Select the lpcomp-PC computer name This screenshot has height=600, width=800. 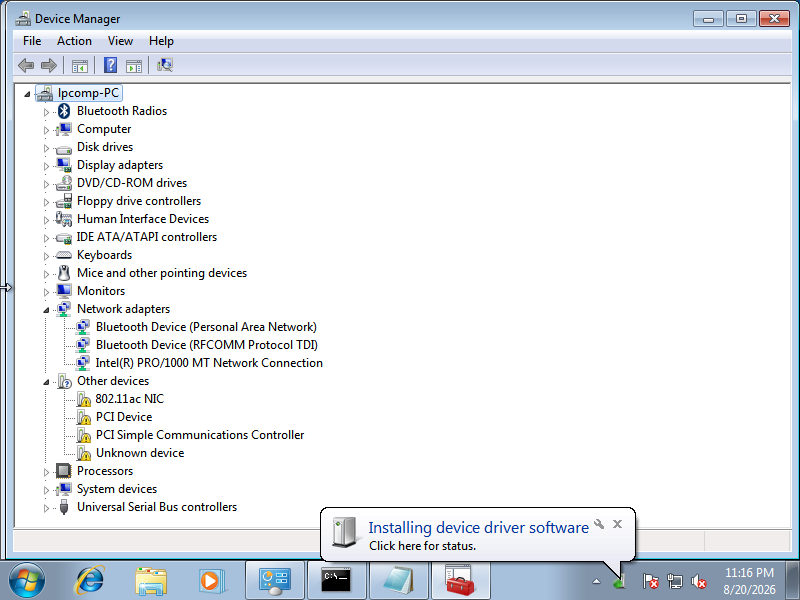[x=88, y=93]
